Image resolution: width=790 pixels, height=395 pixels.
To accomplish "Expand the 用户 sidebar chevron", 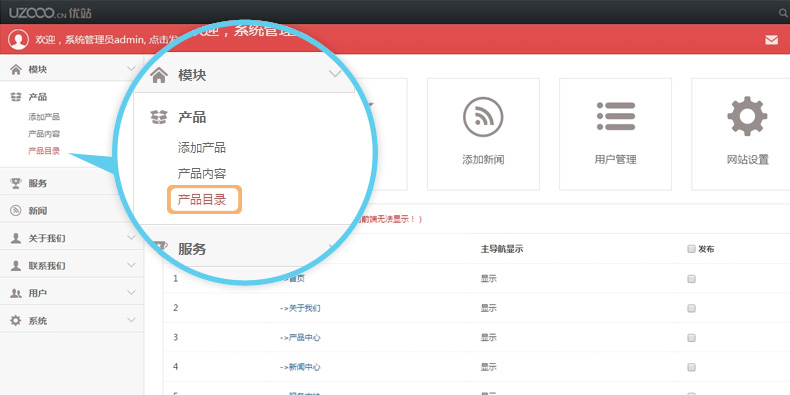I will coord(131,293).
